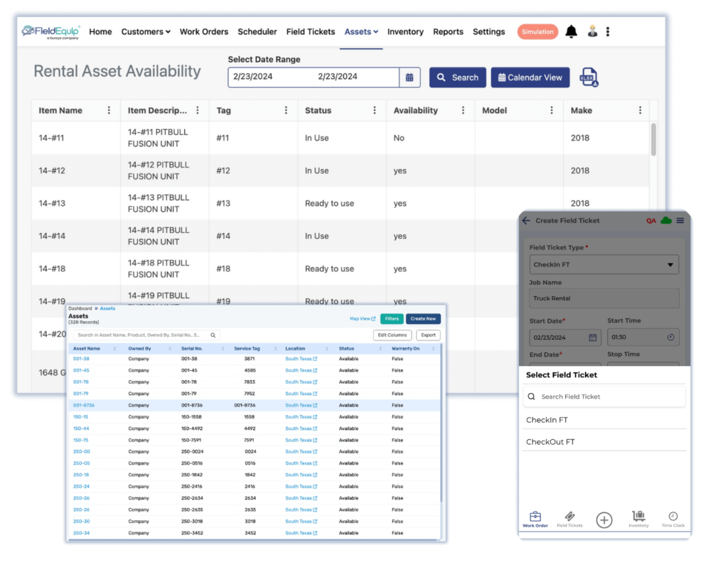728x572 pixels.
Task: Open Field Tickets in the mobile bottom bar
Action: point(569,519)
